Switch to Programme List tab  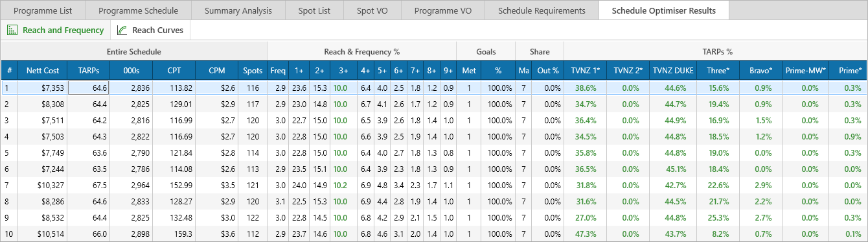(x=48, y=10)
